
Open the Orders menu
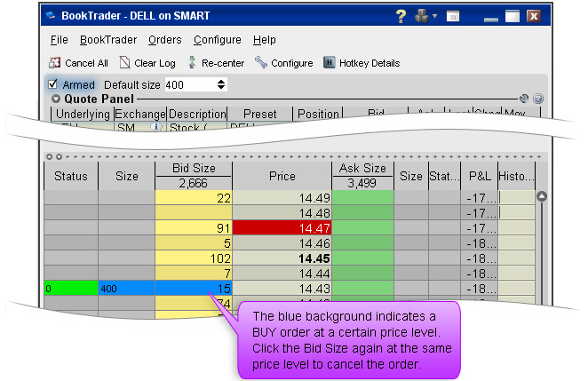pyautogui.click(x=165, y=40)
